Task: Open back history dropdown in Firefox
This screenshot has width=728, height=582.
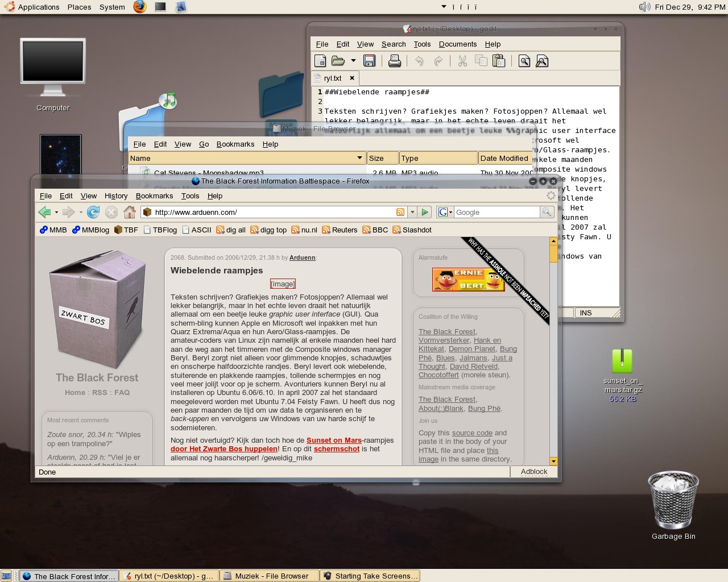Action: 56,213
